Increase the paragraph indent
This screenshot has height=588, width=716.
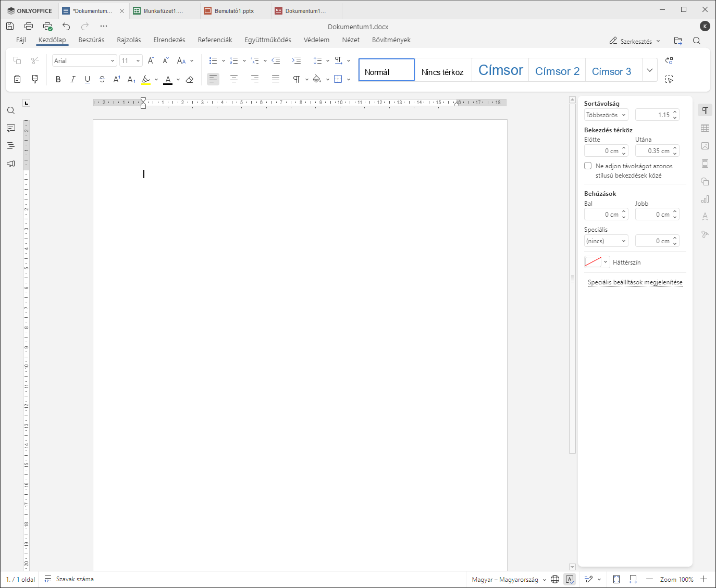pyautogui.click(x=297, y=60)
